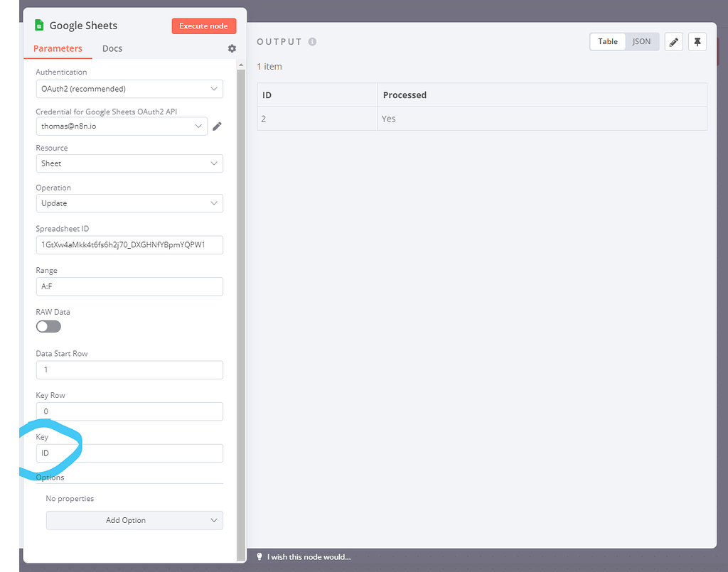Image resolution: width=728 pixels, height=572 pixels.
Task: Select the Range input field
Action: [x=129, y=286]
